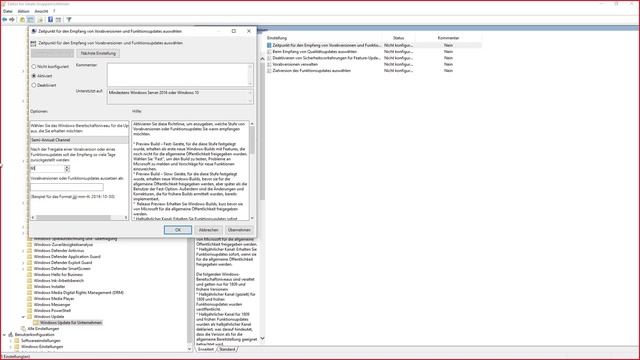Toggle the action pane toolbar icon
Screen dimensions: 640x360
click(x=58, y=20)
